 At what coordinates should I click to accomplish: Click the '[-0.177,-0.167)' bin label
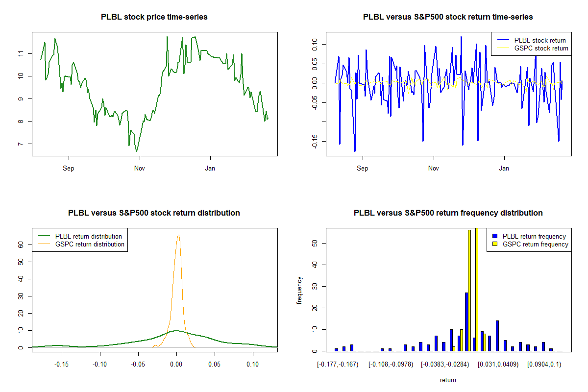[x=338, y=365]
